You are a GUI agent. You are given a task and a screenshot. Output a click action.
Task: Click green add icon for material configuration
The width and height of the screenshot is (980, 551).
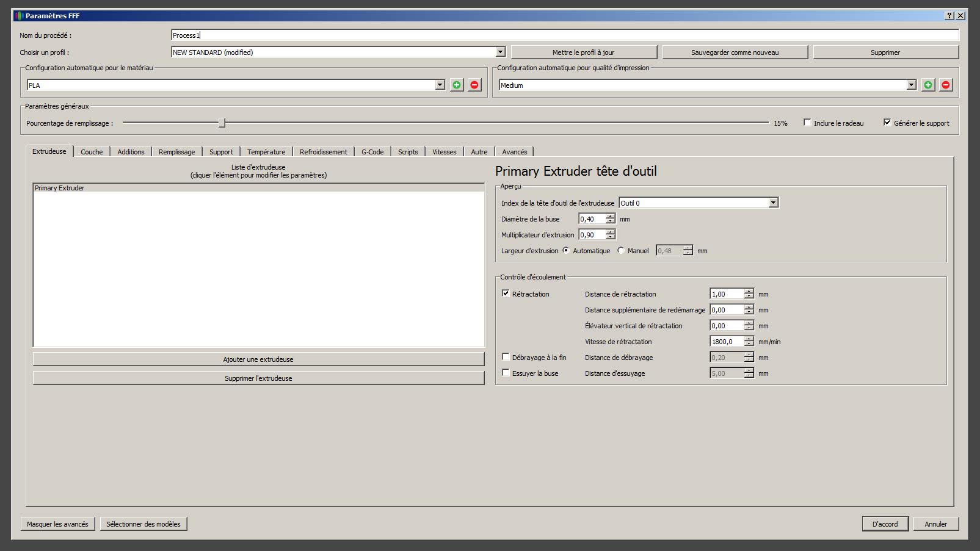457,85
